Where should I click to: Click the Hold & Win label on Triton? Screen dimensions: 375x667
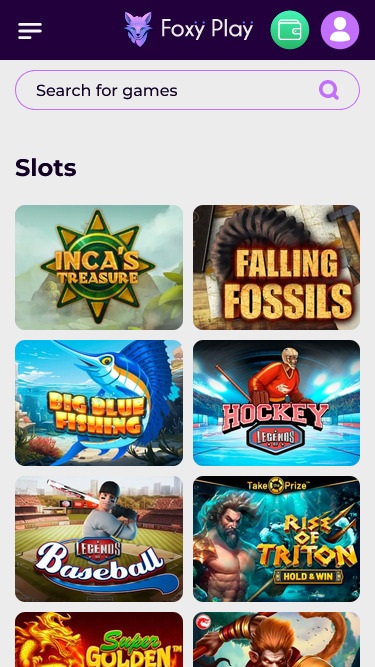point(308,577)
